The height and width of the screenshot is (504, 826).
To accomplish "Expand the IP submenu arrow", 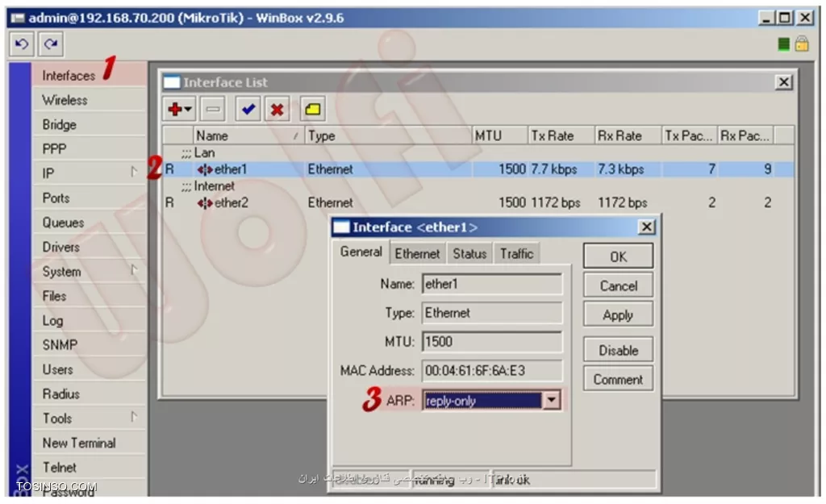I will pos(134,172).
